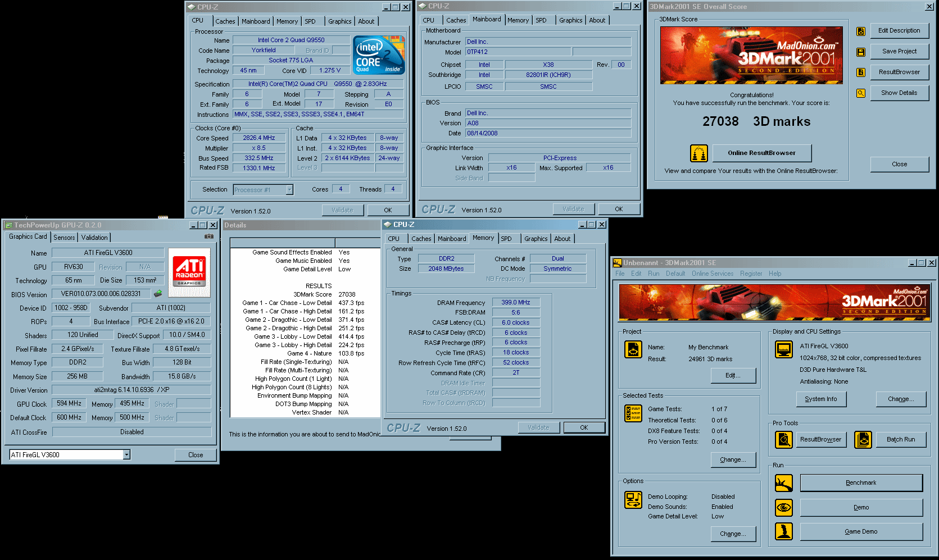Open Validation tab in GPU-Z
Image resolution: width=939 pixels, height=560 pixels.
click(94, 238)
